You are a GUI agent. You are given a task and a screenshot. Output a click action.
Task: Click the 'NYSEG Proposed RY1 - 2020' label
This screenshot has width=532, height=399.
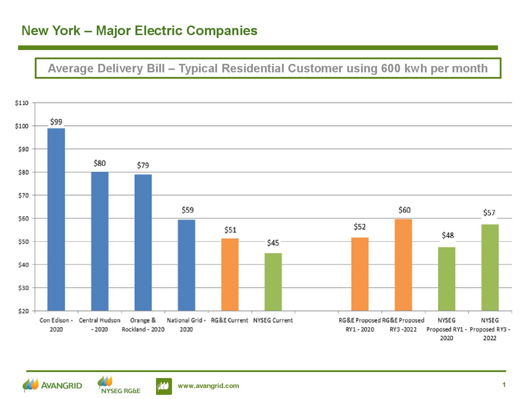tap(447, 329)
